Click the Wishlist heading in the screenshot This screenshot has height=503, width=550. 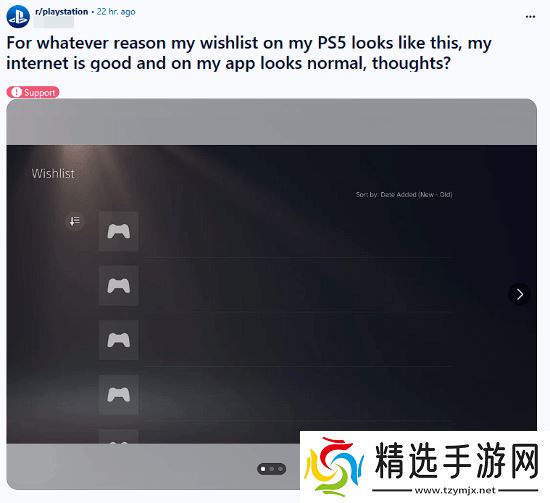click(53, 174)
